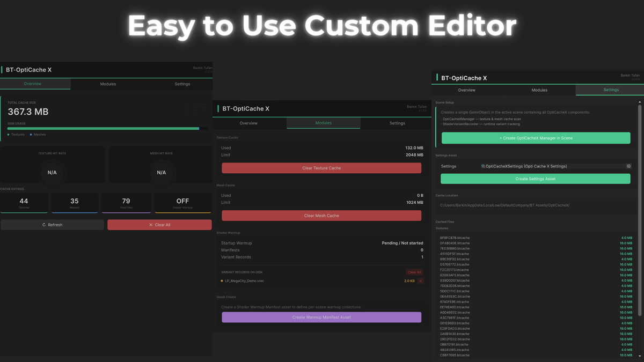
Task: Select 29D2FD32.btcache file
Action: click(455, 339)
